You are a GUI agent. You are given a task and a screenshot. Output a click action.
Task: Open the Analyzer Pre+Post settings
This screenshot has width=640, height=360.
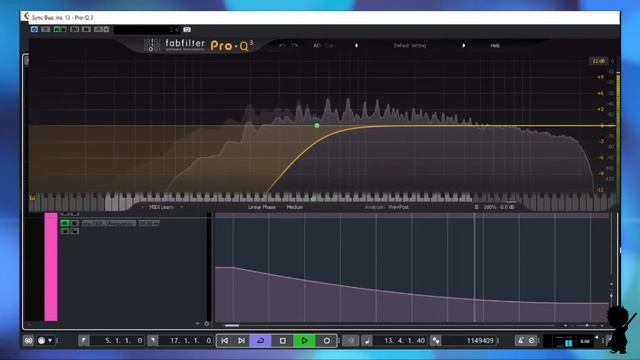tap(387, 207)
